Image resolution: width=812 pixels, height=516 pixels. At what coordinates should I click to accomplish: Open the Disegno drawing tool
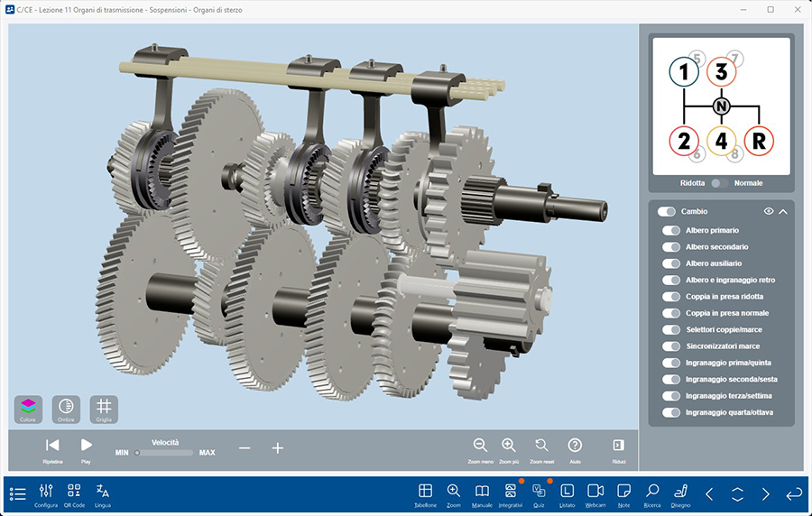pyautogui.click(x=681, y=492)
